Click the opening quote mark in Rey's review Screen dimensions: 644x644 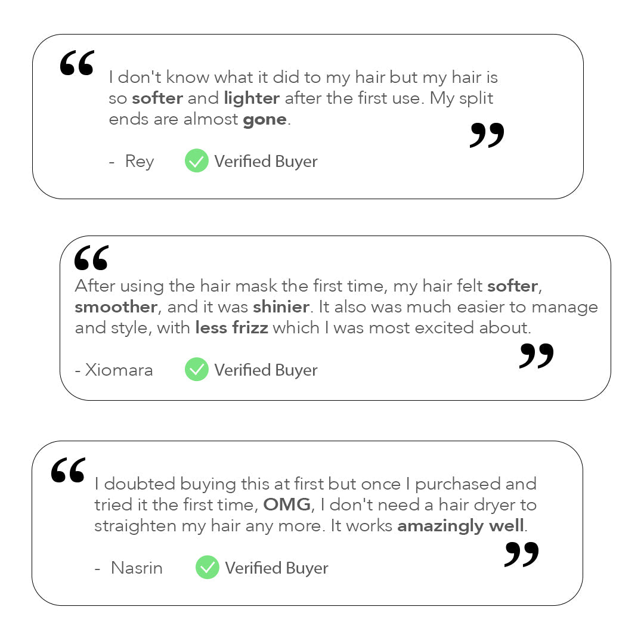[x=77, y=64]
